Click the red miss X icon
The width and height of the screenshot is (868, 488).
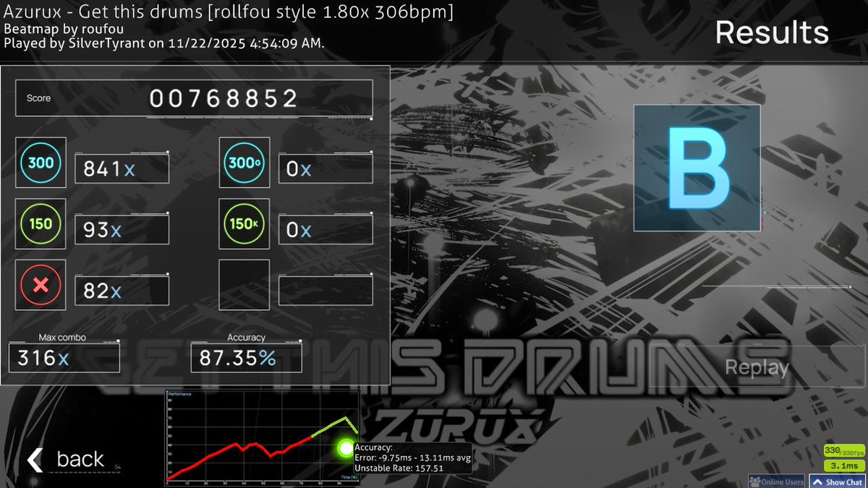41,285
